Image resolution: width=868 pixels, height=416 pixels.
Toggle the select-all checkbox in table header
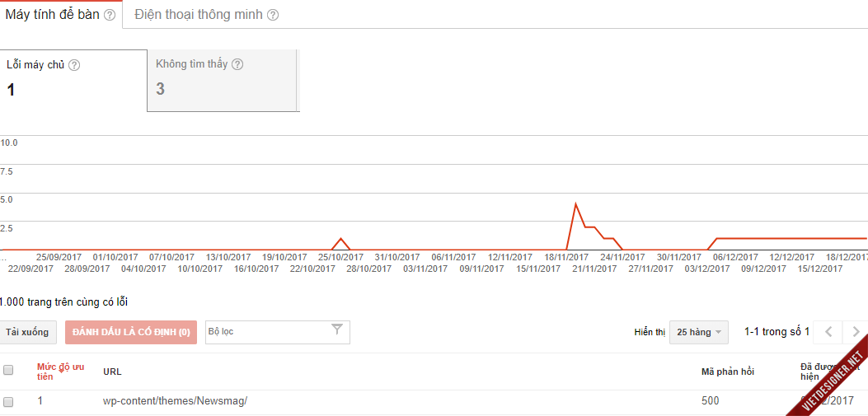coord(8,370)
